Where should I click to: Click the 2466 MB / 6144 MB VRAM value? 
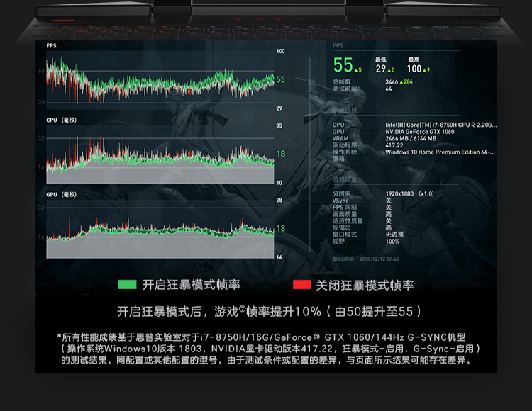[x=411, y=139]
